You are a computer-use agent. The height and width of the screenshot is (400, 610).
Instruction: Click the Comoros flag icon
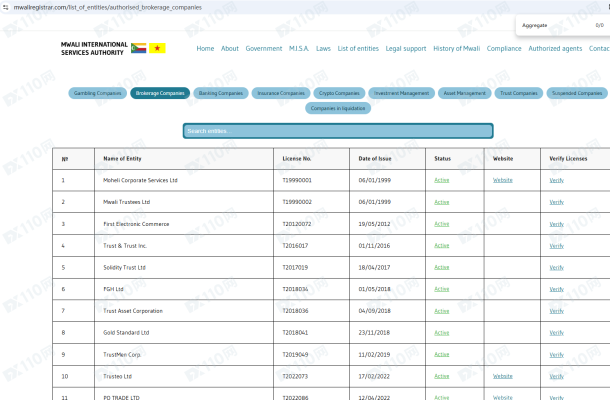[138, 48]
